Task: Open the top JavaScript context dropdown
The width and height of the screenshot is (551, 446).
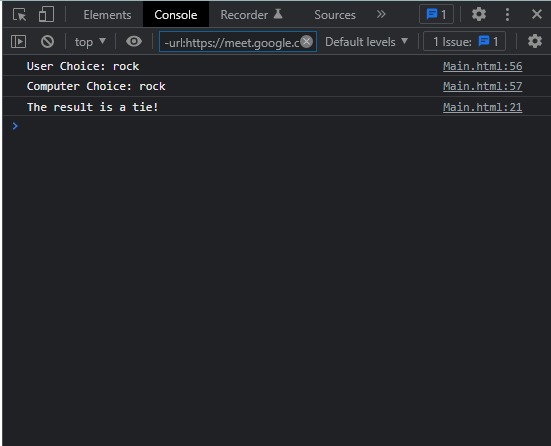Action: pos(90,42)
